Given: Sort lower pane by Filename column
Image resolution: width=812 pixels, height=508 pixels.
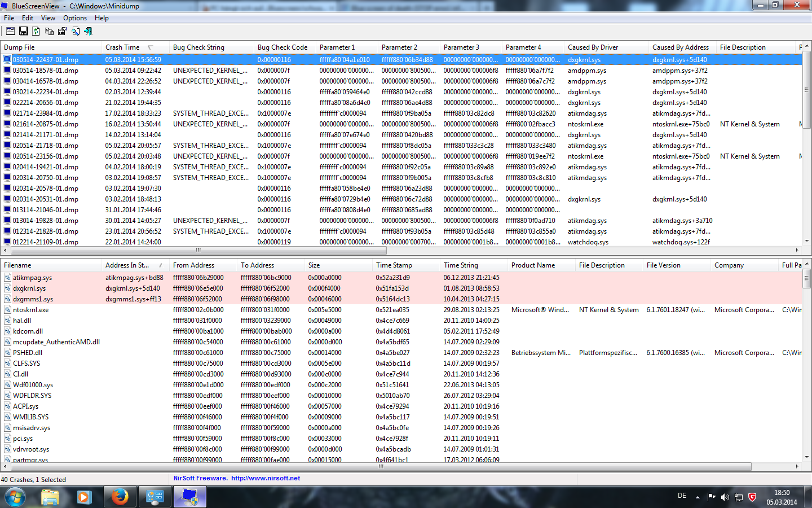Looking at the screenshot, I should point(51,265).
